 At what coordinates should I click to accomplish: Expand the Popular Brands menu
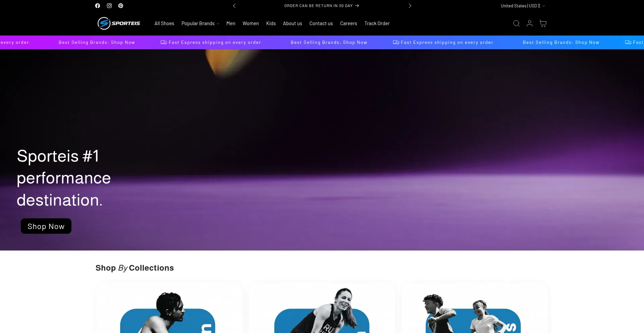[x=200, y=23]
